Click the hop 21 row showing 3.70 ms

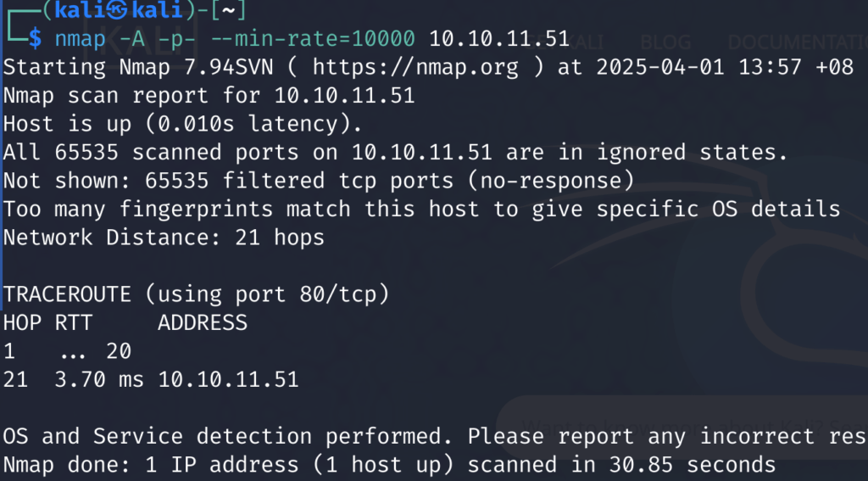[x=151, y=379]
